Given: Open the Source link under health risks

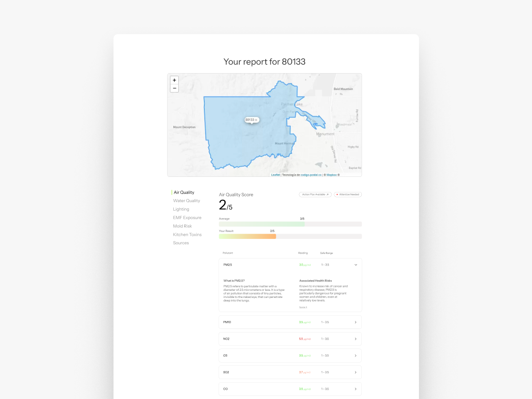Looking at the screenshot, I should (x=303, y=307).
